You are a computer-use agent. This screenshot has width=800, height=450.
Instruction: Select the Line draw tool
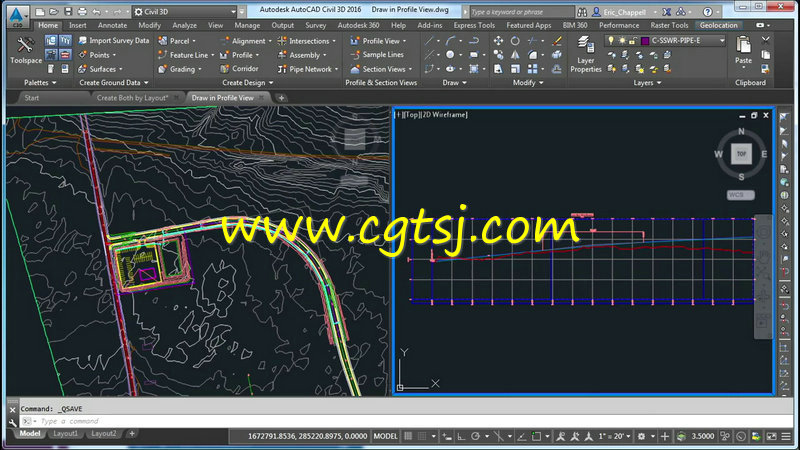[430, 40]
